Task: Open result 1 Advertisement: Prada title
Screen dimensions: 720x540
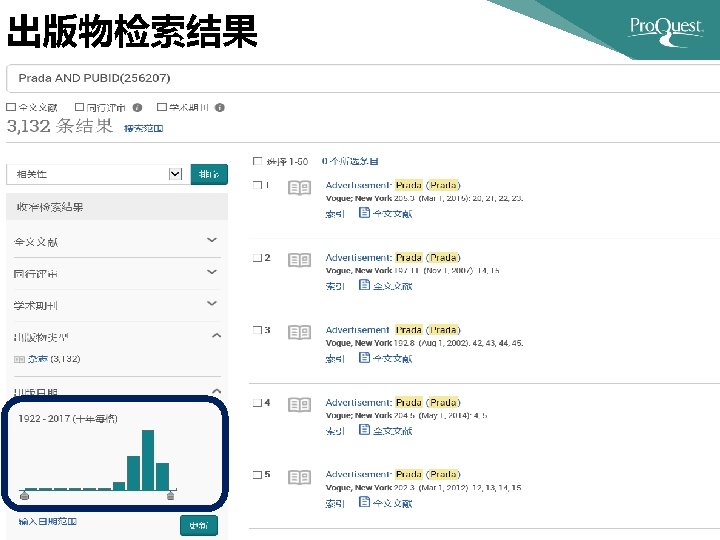Action: (393, 185)
